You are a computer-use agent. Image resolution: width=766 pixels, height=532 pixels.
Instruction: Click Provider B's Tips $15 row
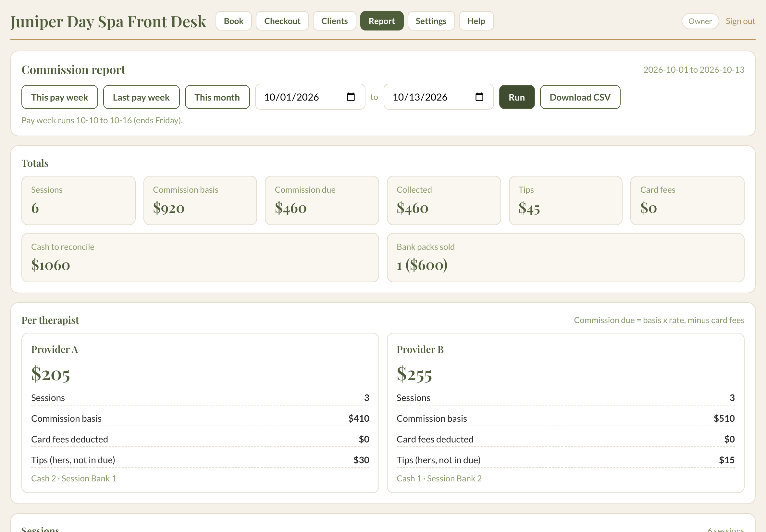coord(566,460)
